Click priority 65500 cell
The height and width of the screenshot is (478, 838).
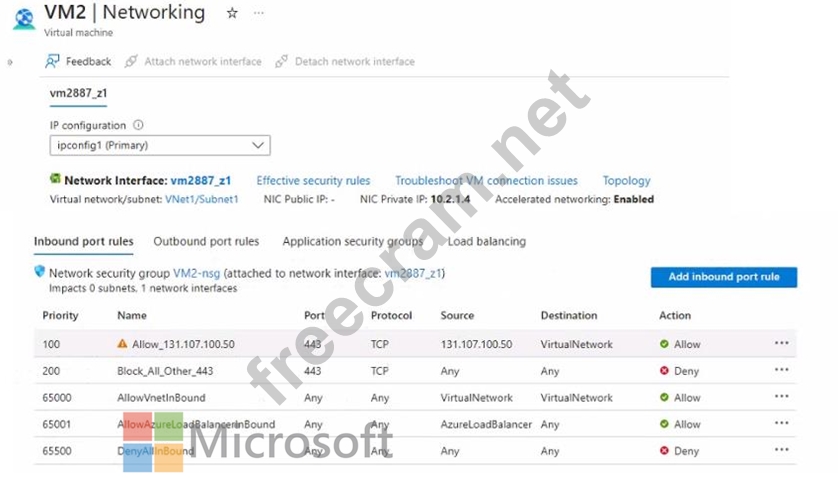pyautogui.click(x=57, y=451)
